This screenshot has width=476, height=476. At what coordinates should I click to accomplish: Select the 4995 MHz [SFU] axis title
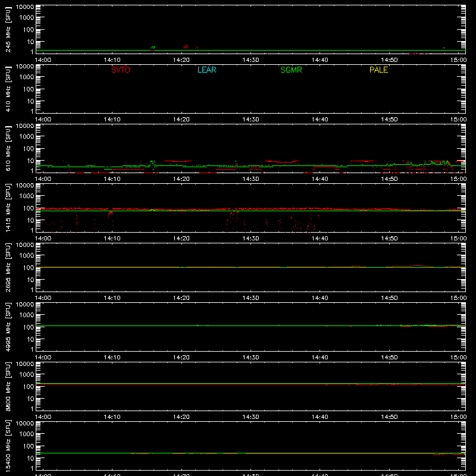(x=8, y=327)
